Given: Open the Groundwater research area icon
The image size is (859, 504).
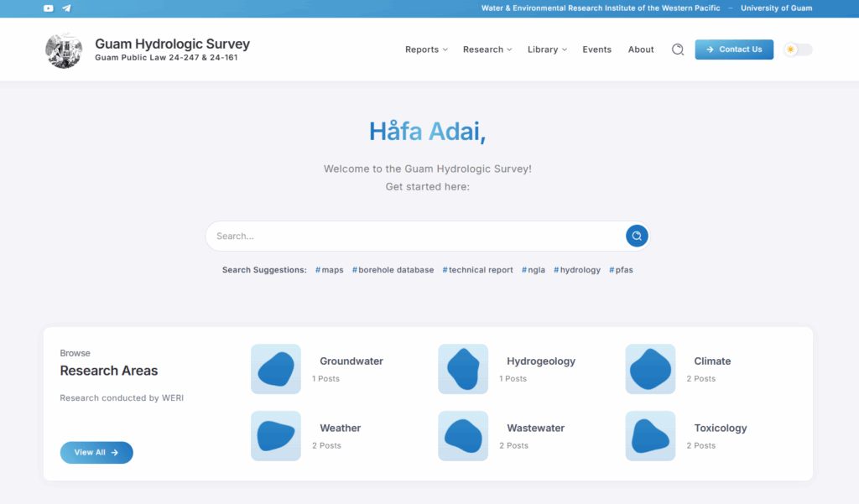Looking at the screenshot, I should point(276,369).
